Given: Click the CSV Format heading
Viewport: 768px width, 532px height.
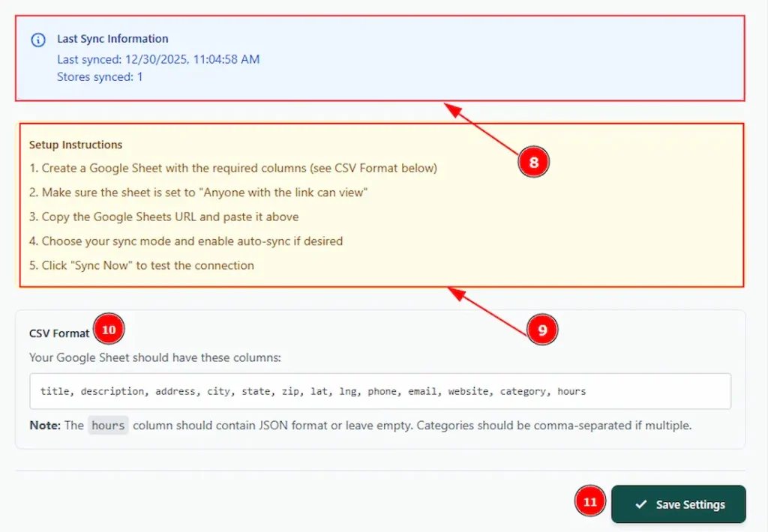Looking at the screenshot, I should click(59, 333).
